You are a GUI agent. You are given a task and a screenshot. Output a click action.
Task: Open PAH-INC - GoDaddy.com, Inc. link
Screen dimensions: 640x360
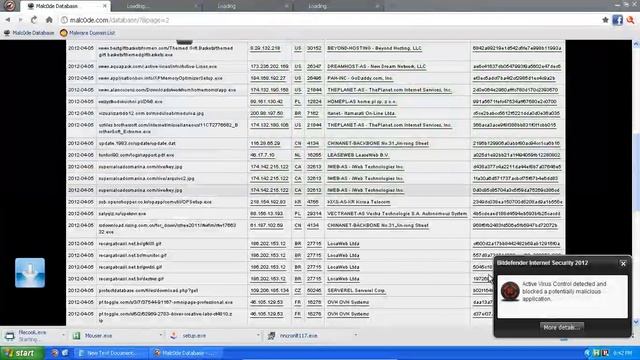click(x=360, y=78)
